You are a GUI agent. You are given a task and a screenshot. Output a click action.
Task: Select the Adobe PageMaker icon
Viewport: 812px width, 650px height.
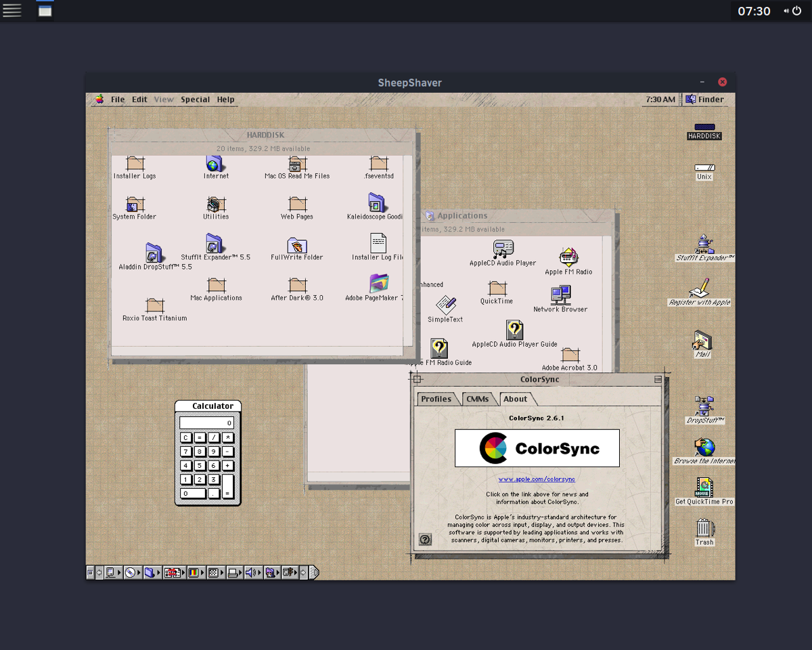point(379,283)
